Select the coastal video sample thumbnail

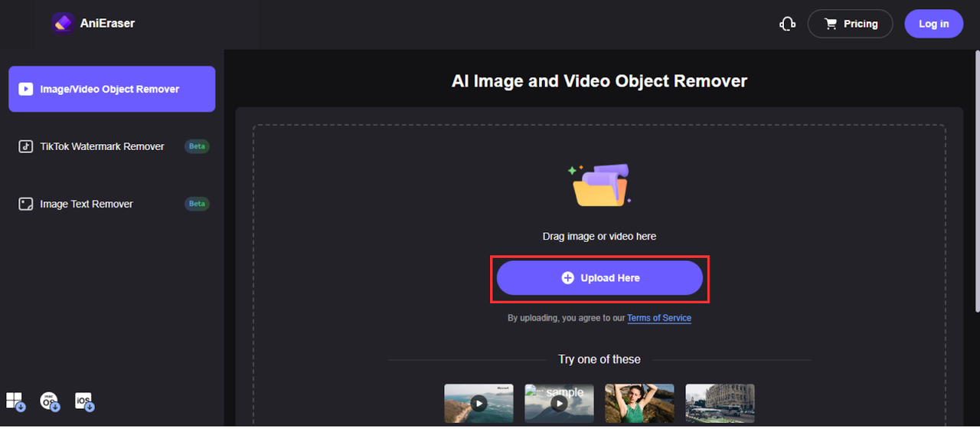pos(479,403)
